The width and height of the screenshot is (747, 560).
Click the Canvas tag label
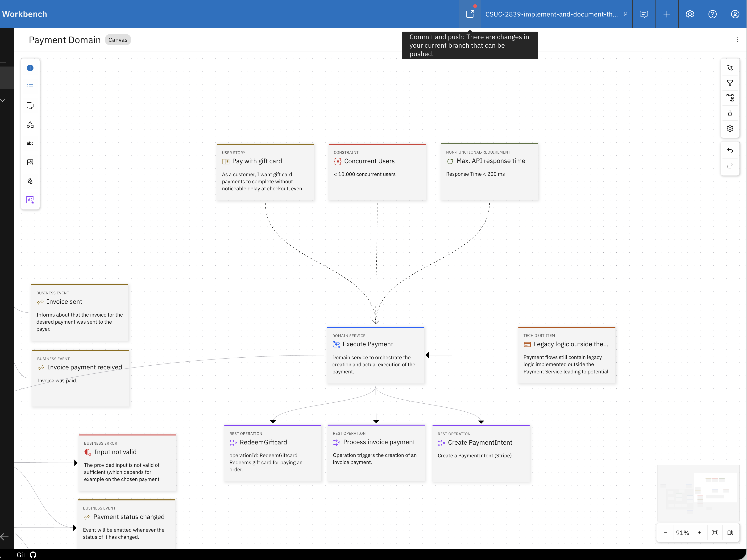coord(118,40)
